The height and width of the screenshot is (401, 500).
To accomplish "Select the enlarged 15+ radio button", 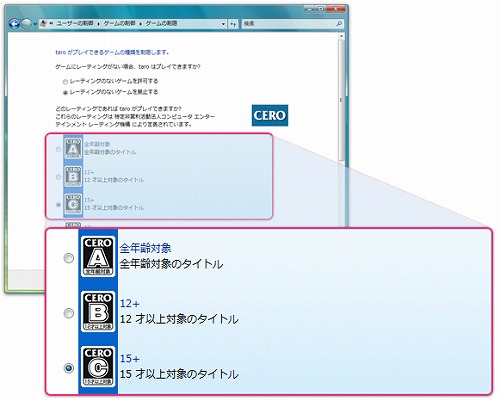I will click(x=69, y=368).
